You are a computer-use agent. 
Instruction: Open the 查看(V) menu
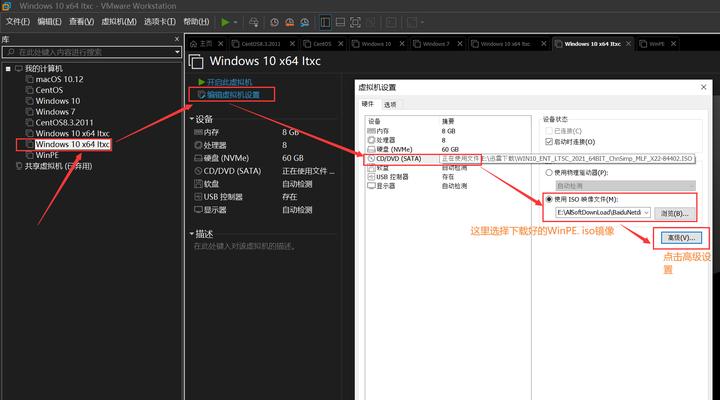[x=81, y=22]
